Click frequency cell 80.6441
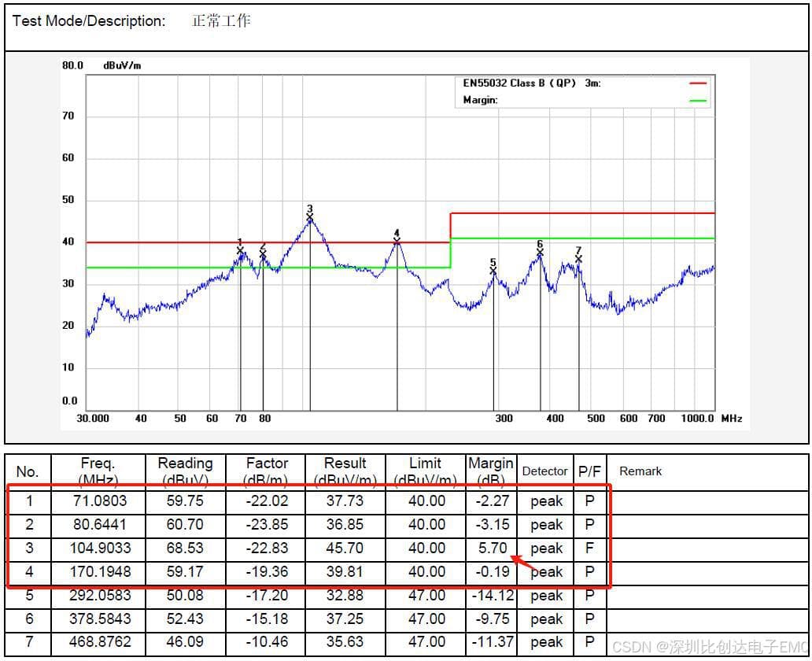This screenshot has width=812, height=661. tap(99, 524)
